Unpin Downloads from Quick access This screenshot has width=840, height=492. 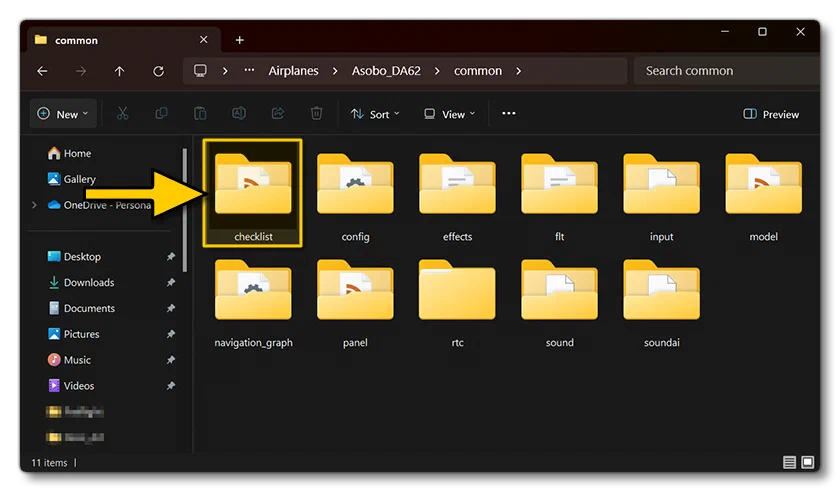point(171,282)
